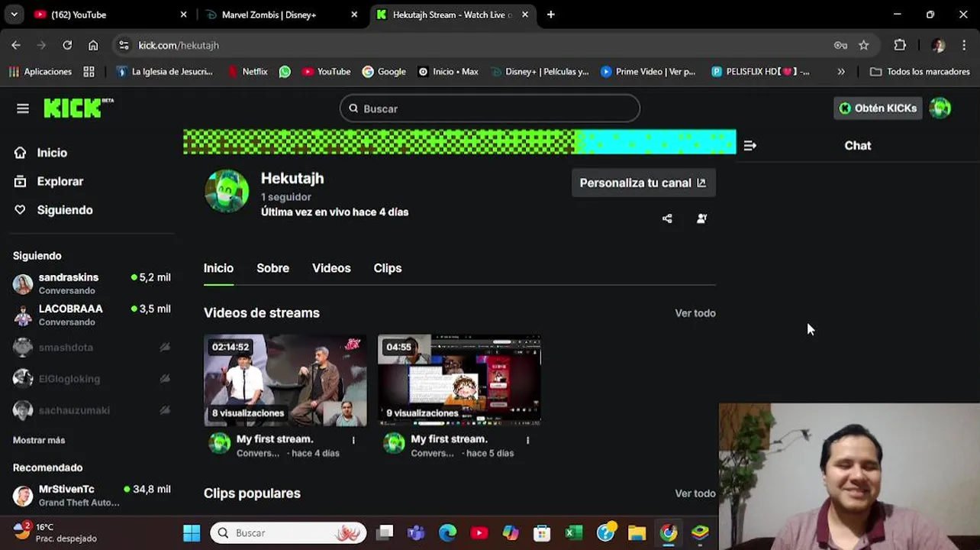Screen dimensions: 980x550
Task: Go to Inicio in the left sidebar
Action: (x=52, y=153)
